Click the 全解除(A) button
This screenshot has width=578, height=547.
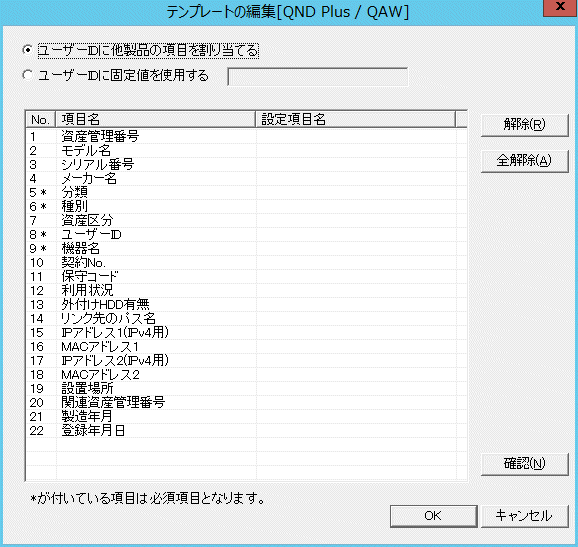point(525,161)
